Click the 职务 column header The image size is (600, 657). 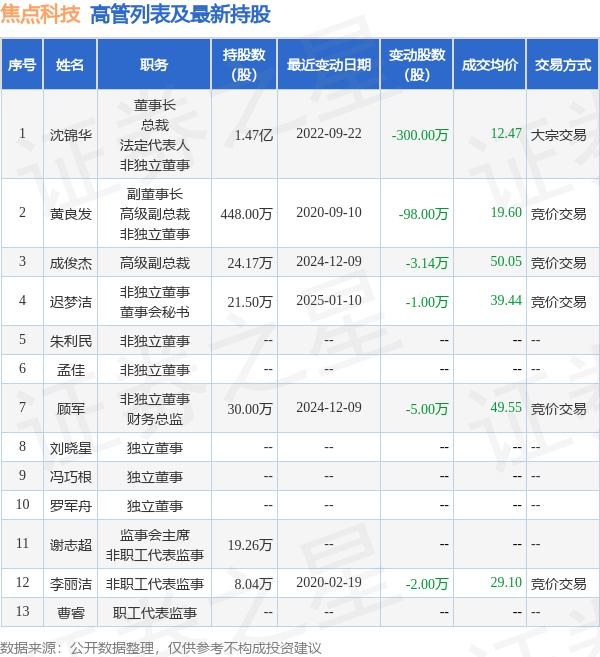154,65
